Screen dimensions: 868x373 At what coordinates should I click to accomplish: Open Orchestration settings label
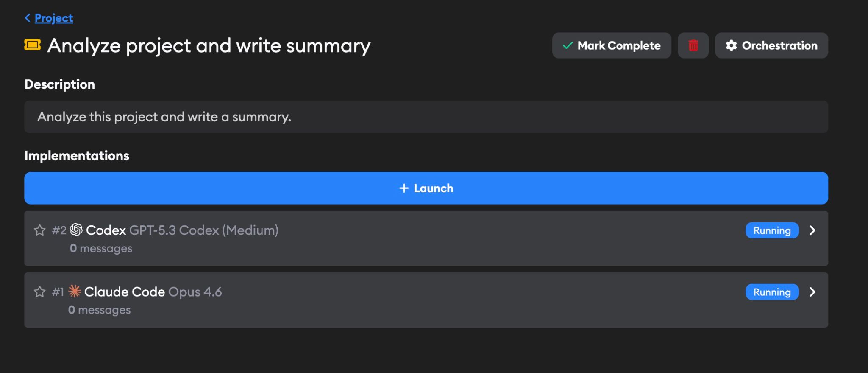[x=779, y=45]
